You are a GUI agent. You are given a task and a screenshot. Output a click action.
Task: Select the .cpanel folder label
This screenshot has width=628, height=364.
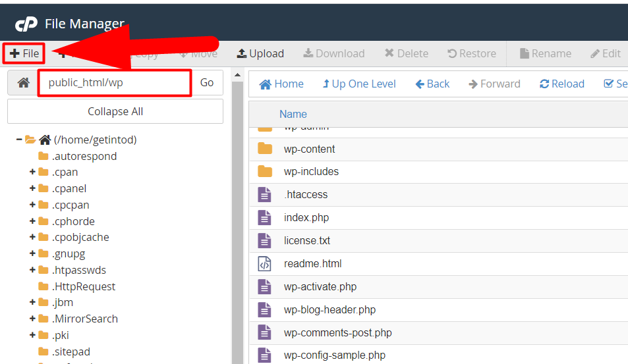point(69,188)
